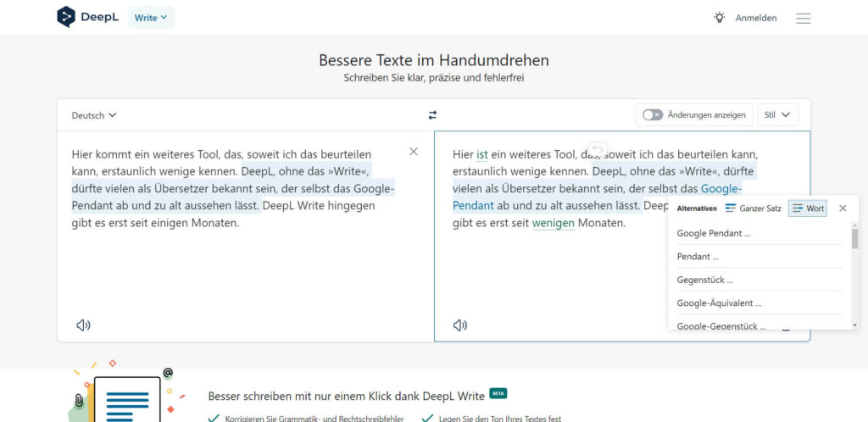Select Wort alternatives mode

pyautogui.click(x=808, y=208)
